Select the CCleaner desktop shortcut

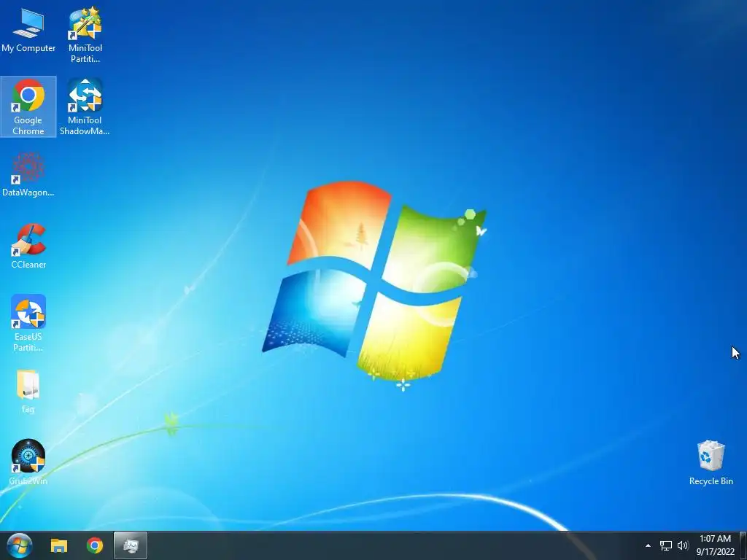pos(28,246)
